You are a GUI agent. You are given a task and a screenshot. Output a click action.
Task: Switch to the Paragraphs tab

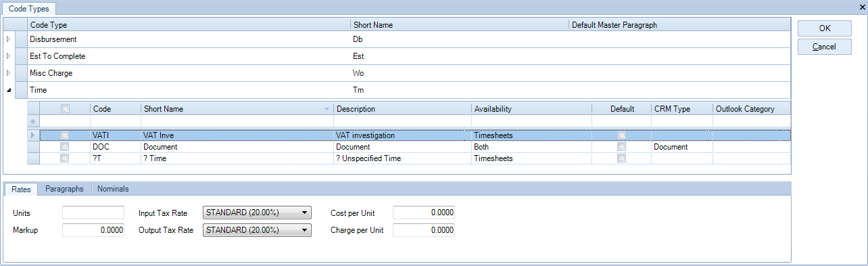pyautogui.click(x=64, y=189)
